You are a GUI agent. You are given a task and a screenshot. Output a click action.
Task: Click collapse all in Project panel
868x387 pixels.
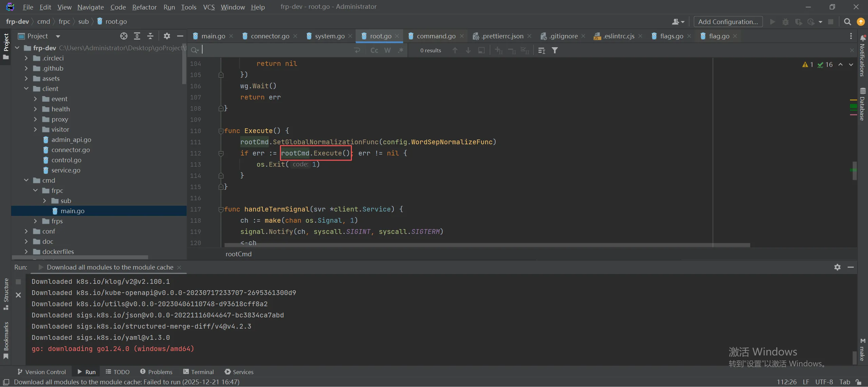pos(150,36)
